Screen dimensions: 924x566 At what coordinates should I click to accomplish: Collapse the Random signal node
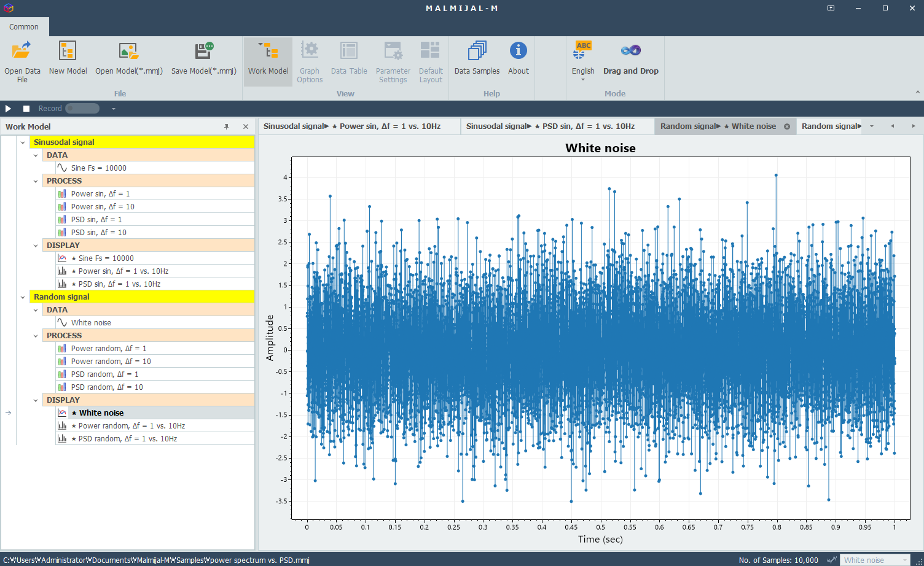coord(23,297)
